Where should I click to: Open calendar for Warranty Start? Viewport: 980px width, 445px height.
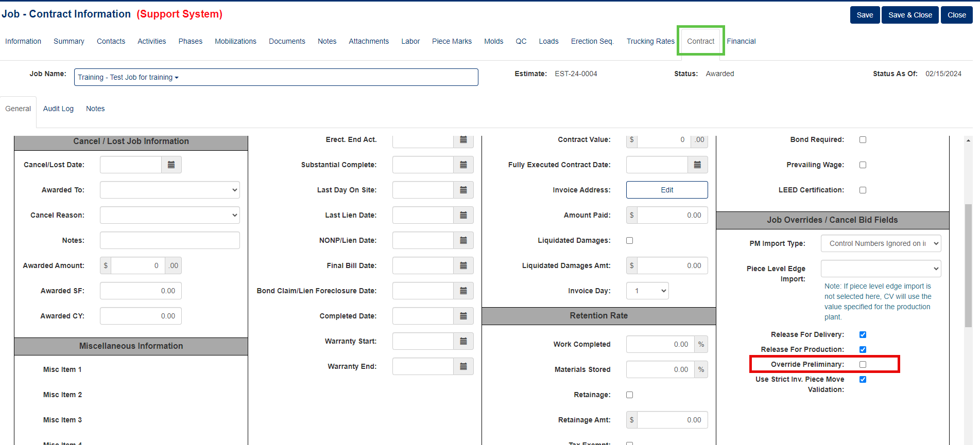point(463,341)
